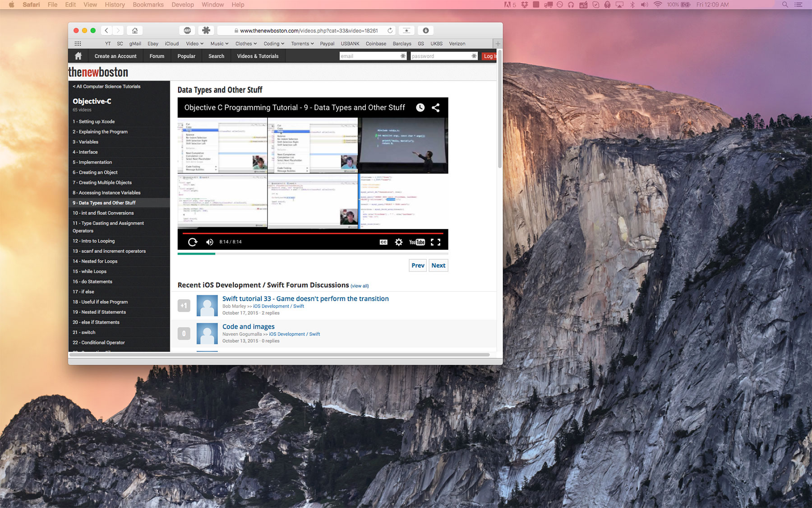The width and height of the screenshot is (812, 508).
Task: Open Spotlight search in menu bar
Action: point(785,5)
